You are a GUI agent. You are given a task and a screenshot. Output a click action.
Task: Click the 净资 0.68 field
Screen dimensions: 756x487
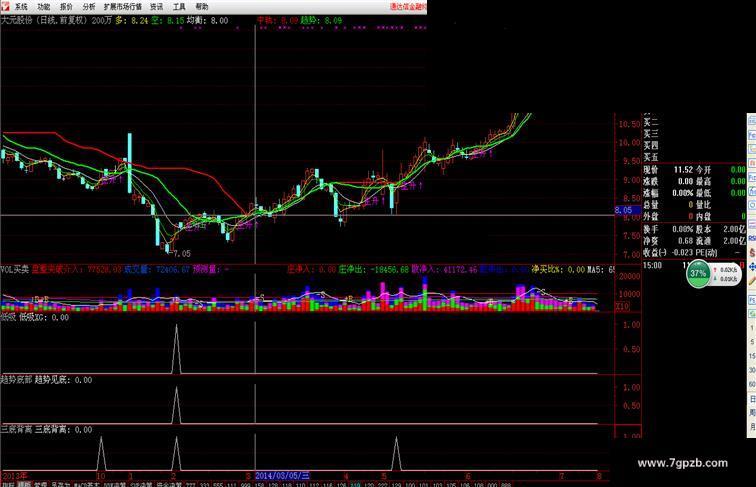point(668,241)
